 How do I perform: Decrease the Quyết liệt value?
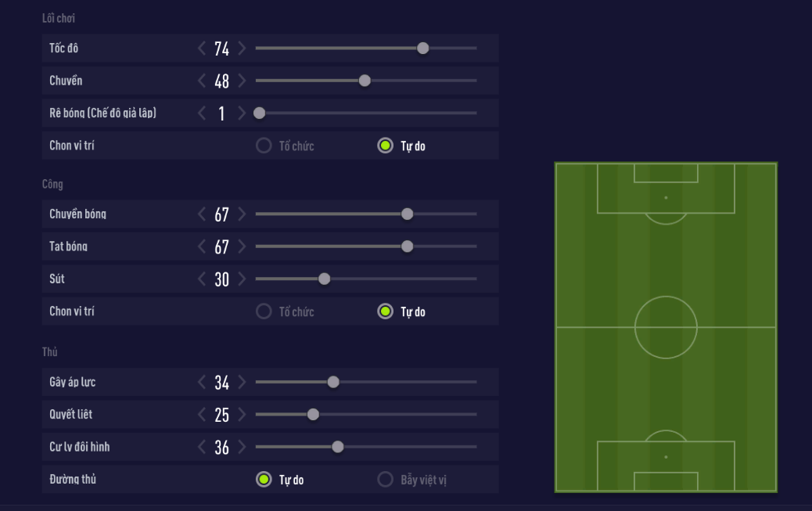click(202, 414)
